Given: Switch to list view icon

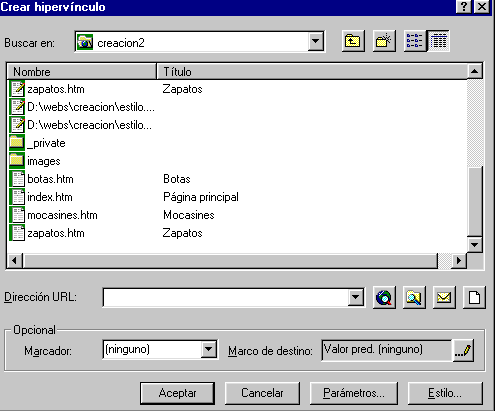Looking at the screenshot, I should (415, 41).
